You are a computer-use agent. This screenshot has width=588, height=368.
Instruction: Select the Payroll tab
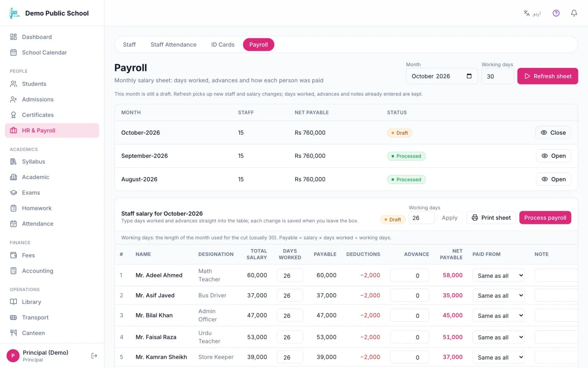click(x=258, y=45)
